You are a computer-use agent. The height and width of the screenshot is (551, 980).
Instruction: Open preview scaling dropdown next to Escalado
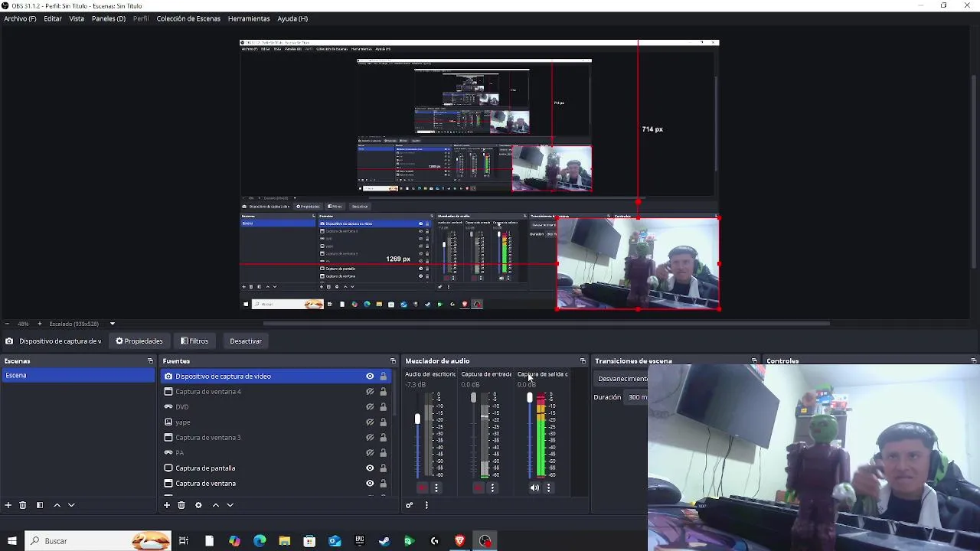[112, 324]
